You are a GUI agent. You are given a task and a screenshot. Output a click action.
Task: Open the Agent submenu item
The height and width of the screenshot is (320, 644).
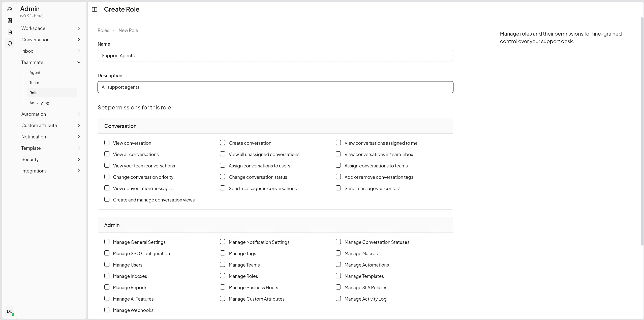pos(35,73)
